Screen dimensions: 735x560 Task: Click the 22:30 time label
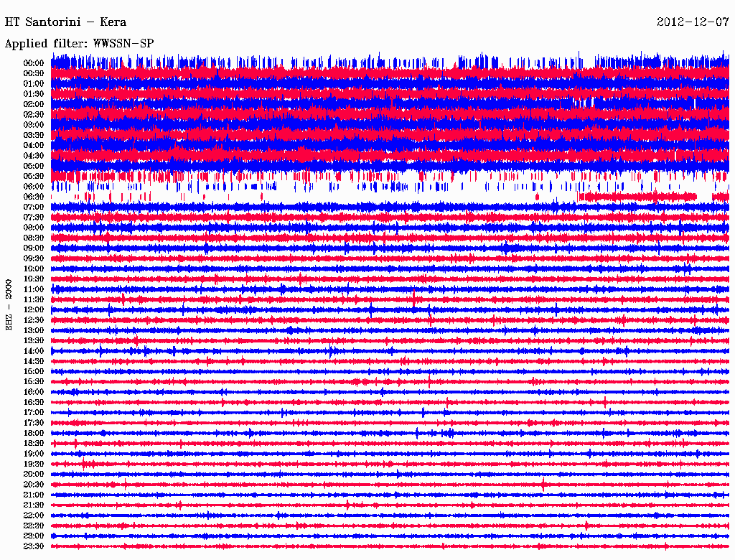[x=34, y=526]
